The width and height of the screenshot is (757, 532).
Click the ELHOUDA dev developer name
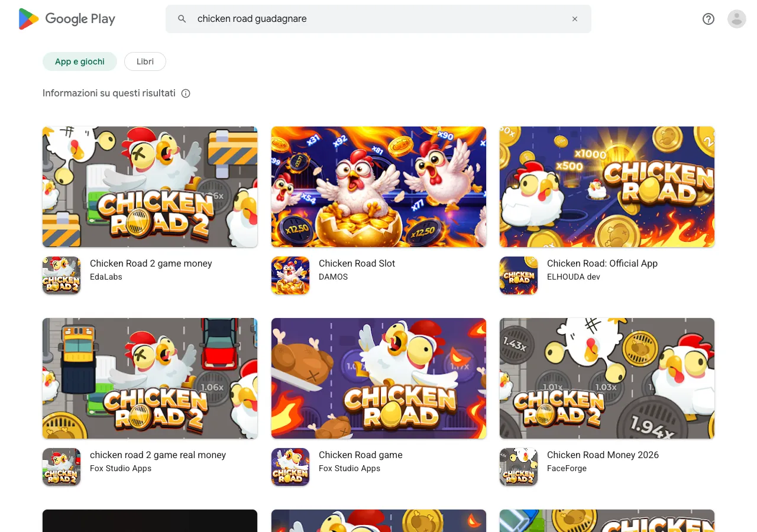[574, 277]
